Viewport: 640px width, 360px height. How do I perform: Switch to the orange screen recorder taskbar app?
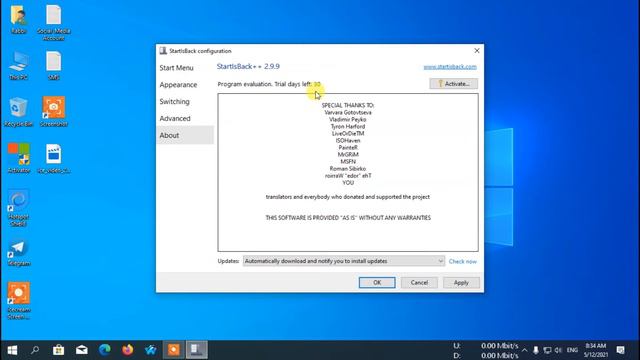174,350
